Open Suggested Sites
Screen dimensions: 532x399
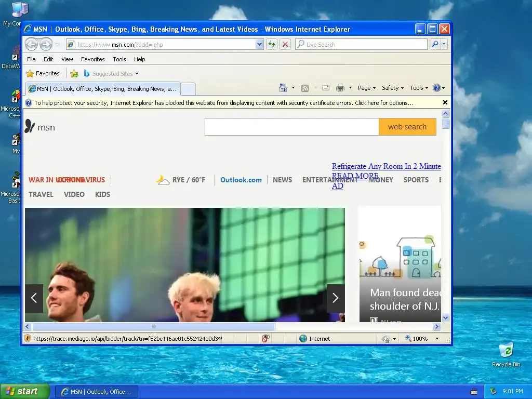click(x=111, y=73)
